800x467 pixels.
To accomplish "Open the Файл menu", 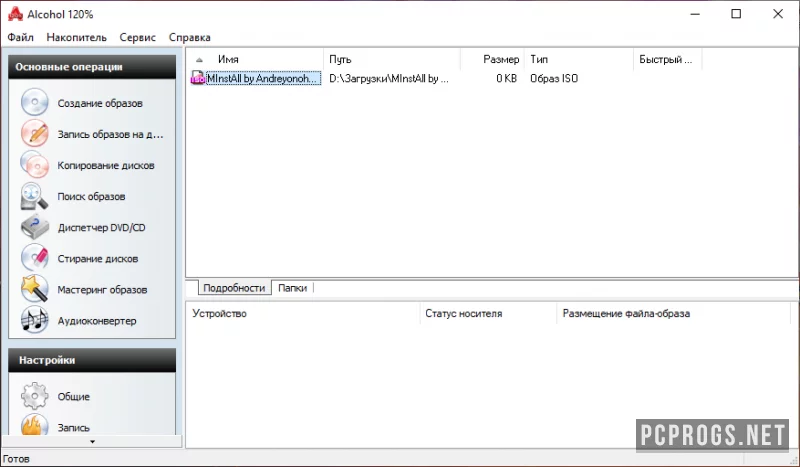I will [x=20, y=37].
